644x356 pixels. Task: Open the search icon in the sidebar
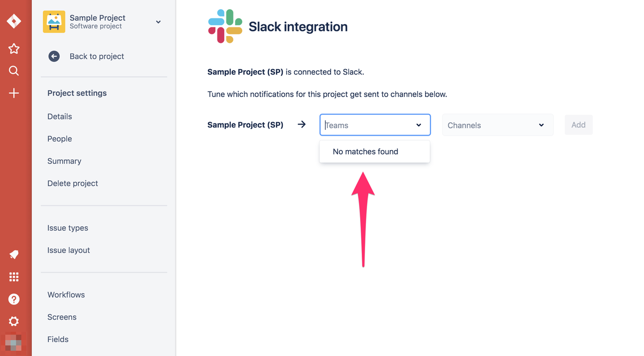(14, 71)
